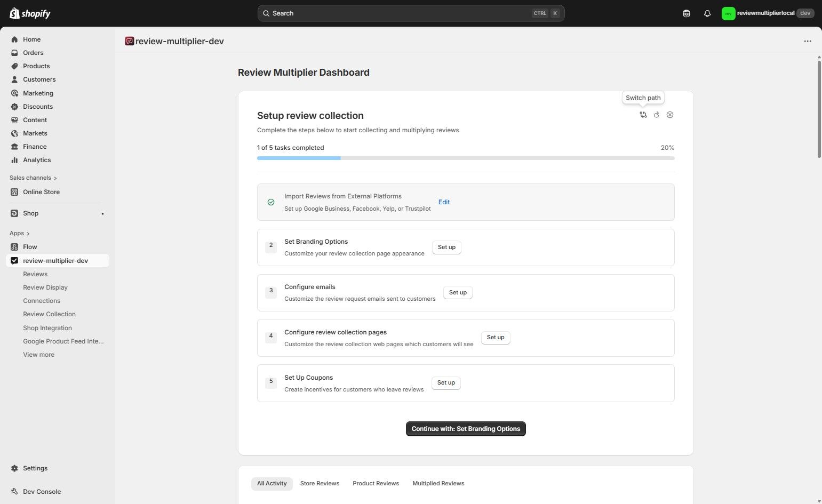Expand the Sales channels section
822x504 pixels.
point(33,178)
